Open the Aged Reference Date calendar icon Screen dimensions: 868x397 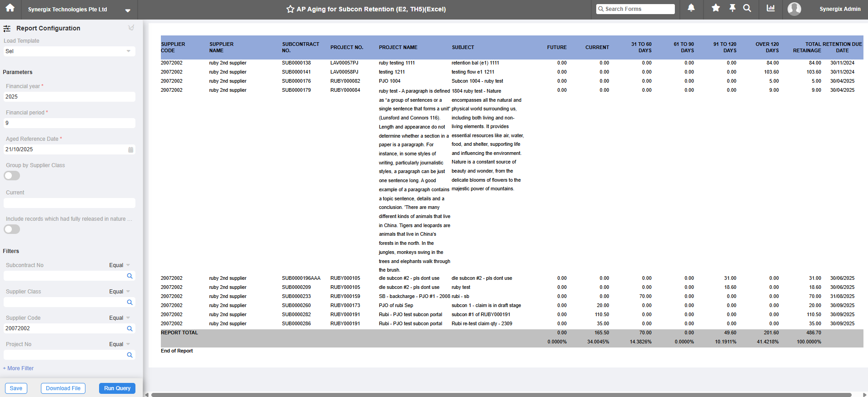pos(131,149)
